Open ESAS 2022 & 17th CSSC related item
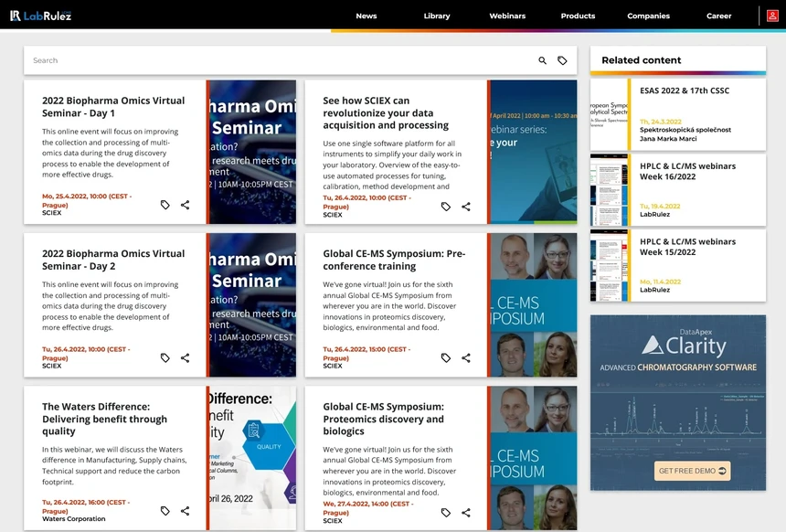The width and height of the screenshot is (786, 532). pyautogui.click(x=685, y=90)
